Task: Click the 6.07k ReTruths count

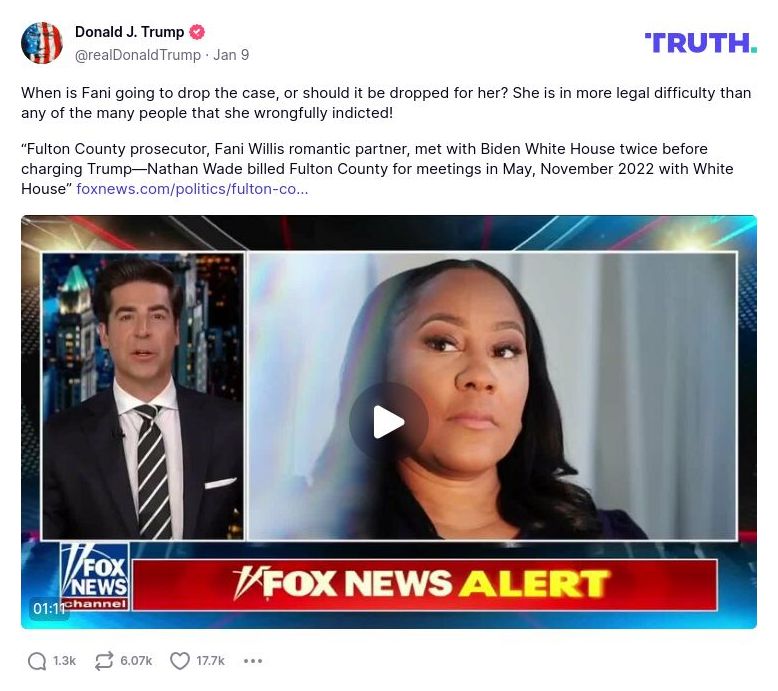Action: [x=136, y=661]
